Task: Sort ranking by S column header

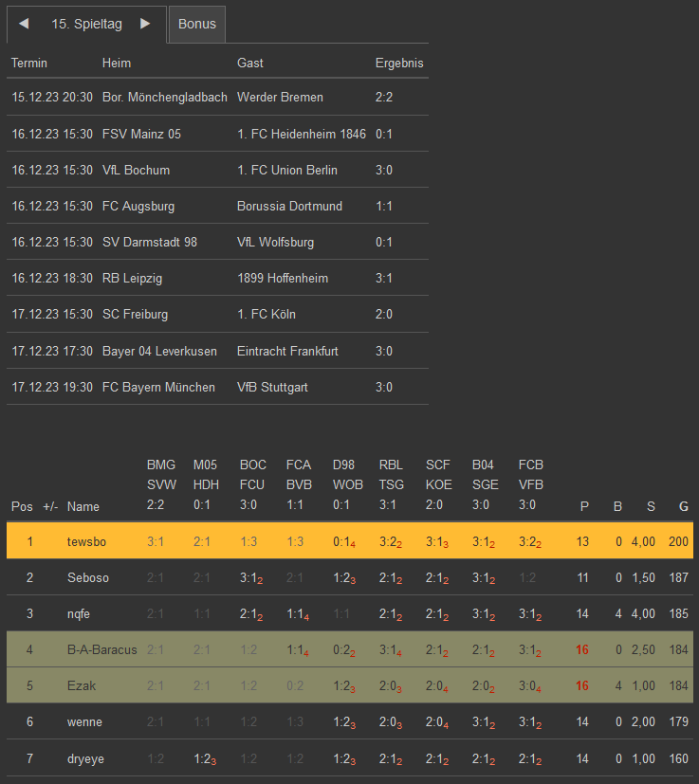Action: pyautogui.click(x=651, y=506)
